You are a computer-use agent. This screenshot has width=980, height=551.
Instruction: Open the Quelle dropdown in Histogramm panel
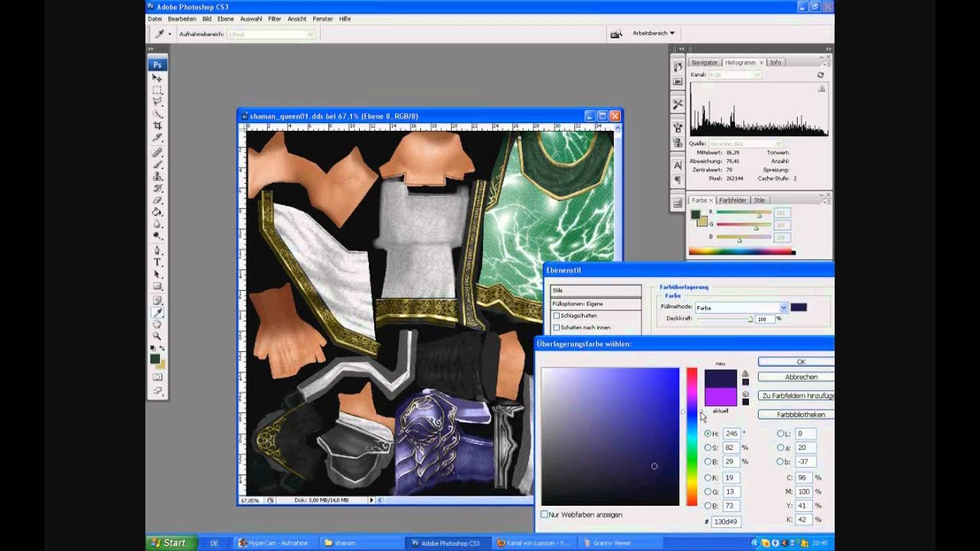click(746, 143)
